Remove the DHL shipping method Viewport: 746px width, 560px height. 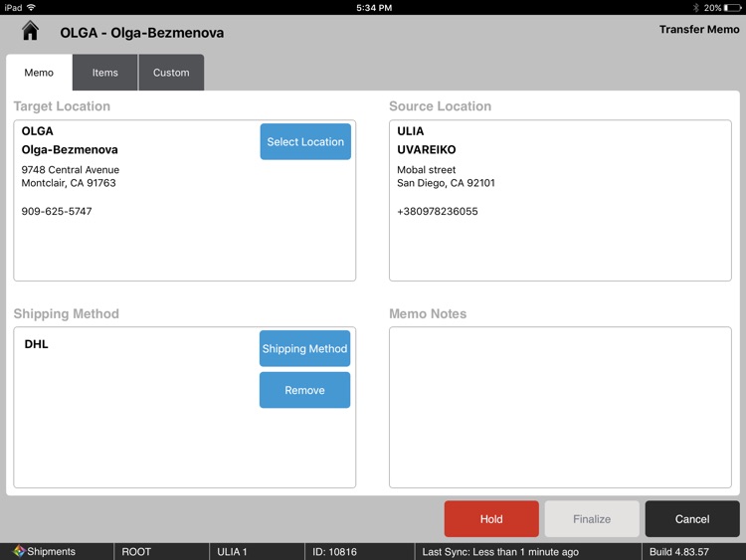click(305, 390)
